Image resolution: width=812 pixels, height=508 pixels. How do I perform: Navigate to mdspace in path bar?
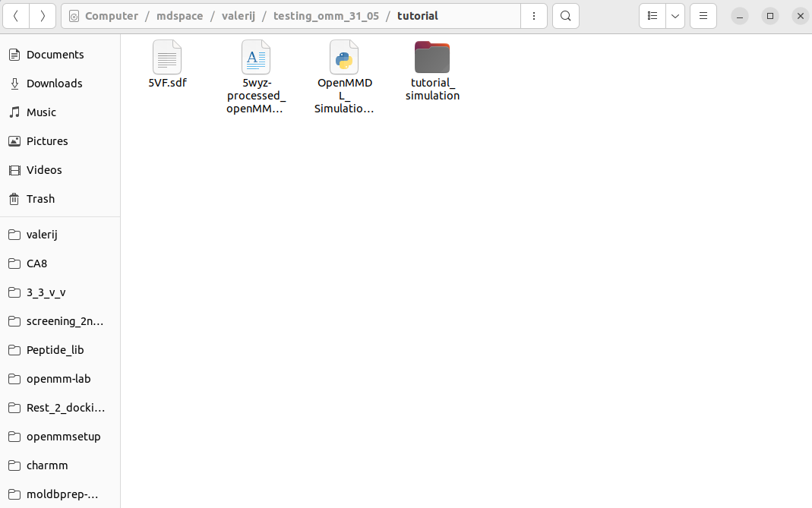pos(180,16)
